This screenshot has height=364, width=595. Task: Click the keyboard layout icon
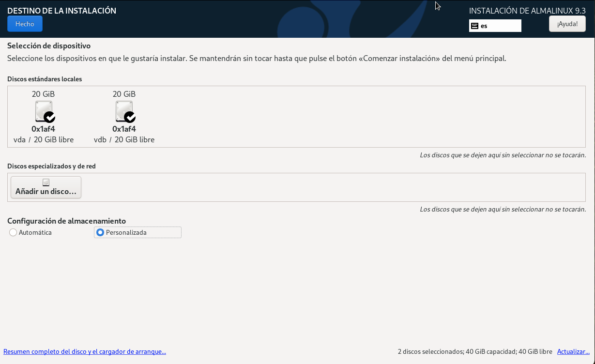coord(474,26)
